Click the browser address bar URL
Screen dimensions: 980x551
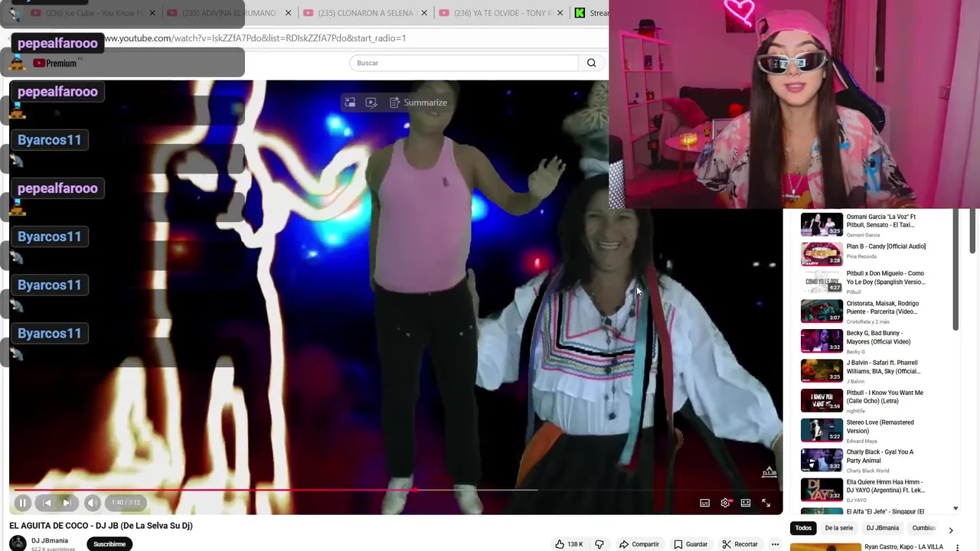click(256, 38)
